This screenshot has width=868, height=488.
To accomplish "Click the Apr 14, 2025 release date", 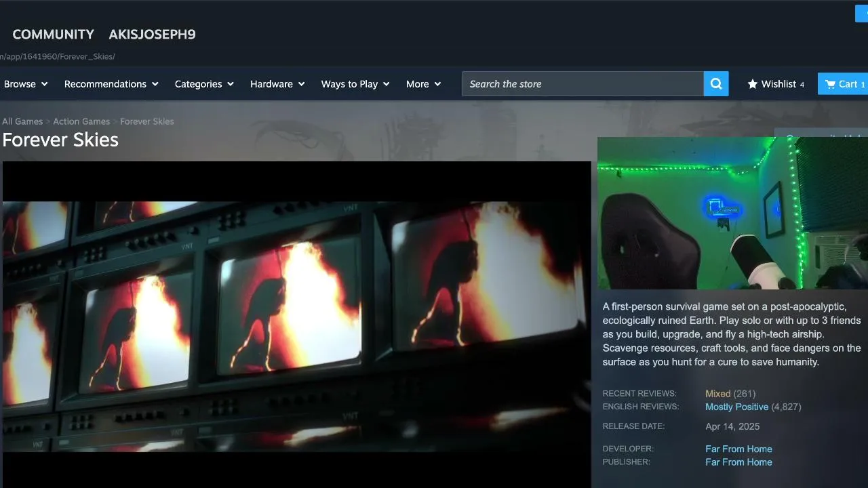I will click(732, 426).
